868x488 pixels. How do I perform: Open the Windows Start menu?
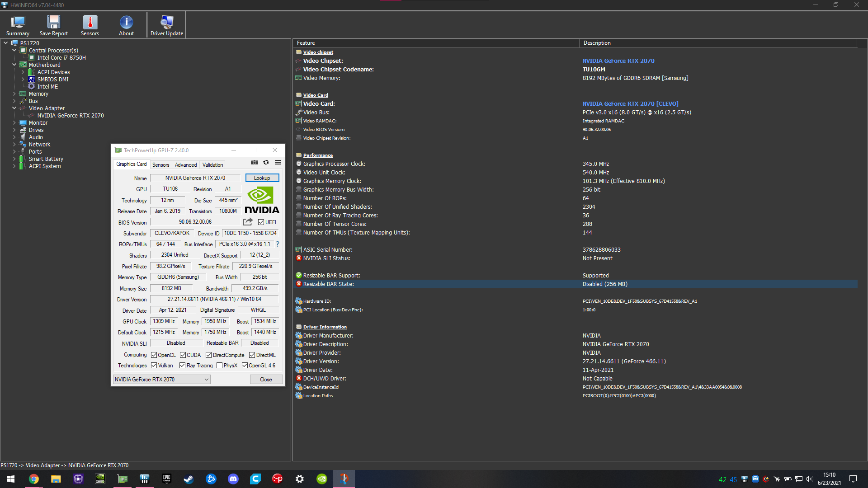[11, 479]
